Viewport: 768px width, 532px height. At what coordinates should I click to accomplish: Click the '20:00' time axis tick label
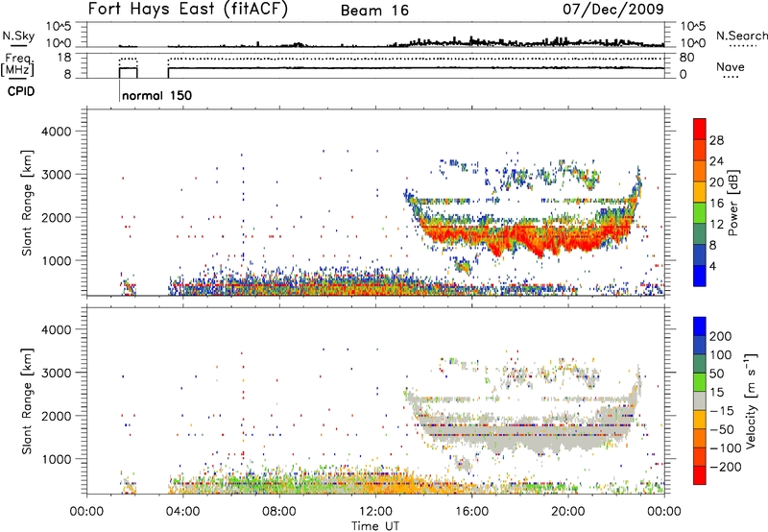(x=568, y=512)
